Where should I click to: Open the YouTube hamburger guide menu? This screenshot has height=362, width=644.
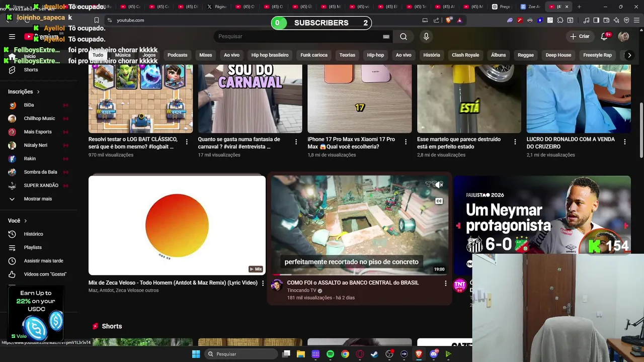click(12, 36)
